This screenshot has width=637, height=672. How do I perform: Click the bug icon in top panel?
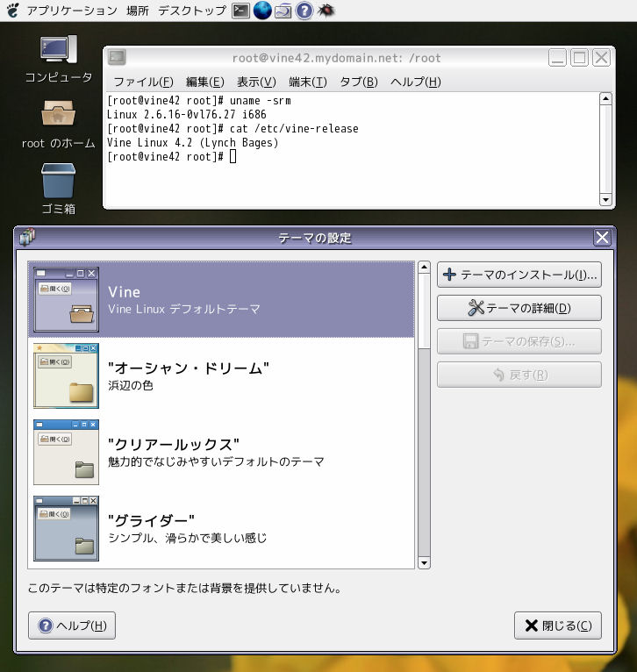tap(326, 11)
